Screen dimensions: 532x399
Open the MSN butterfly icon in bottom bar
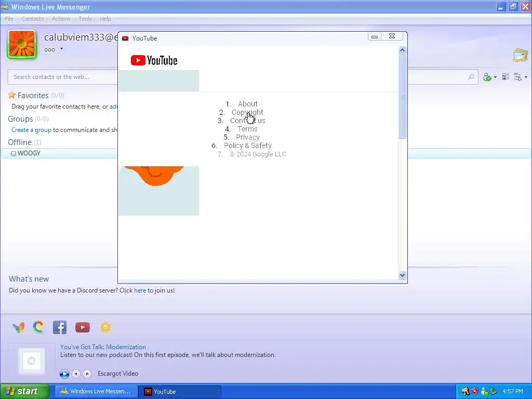18,327
